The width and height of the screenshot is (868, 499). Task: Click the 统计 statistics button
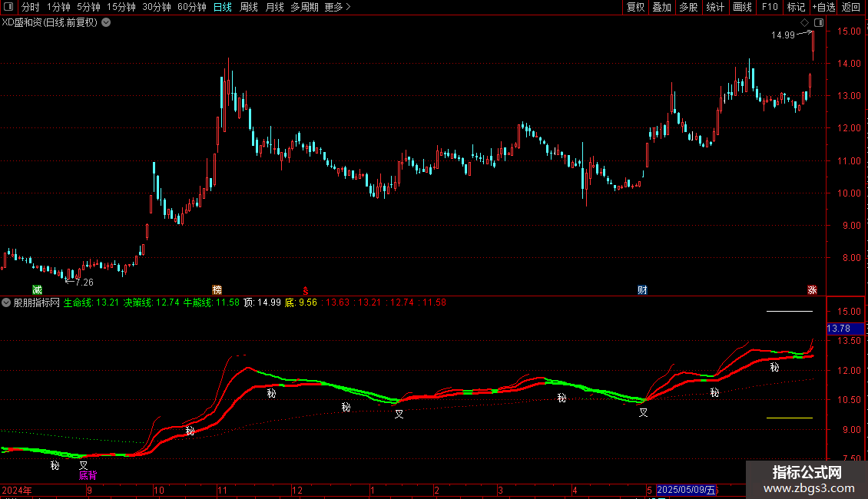(x=714, y=7)
